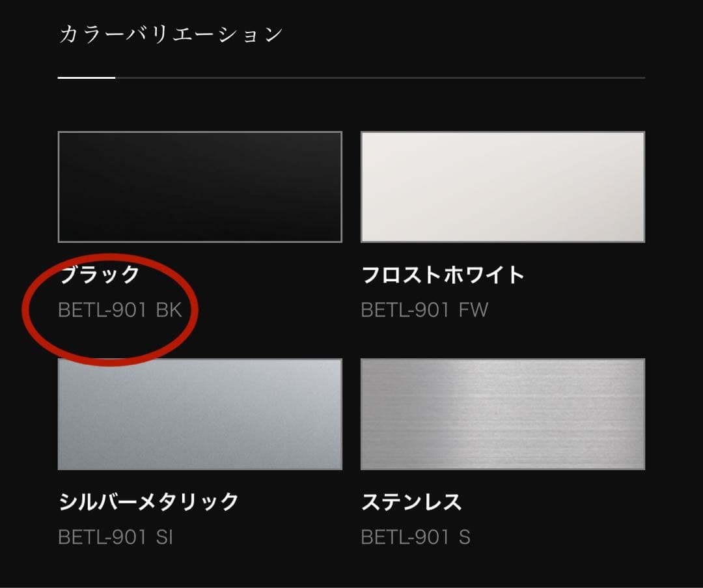Click the シルバーメタリック label

148,501
